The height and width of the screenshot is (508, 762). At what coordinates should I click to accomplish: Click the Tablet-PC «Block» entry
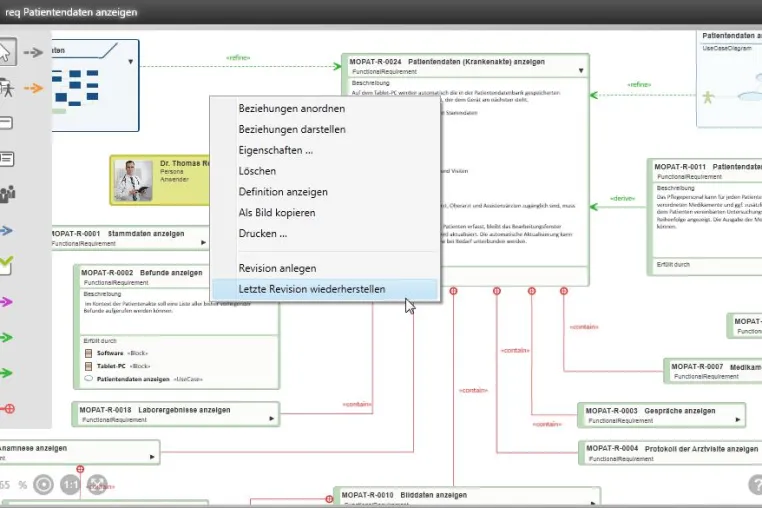coord(123,366)
